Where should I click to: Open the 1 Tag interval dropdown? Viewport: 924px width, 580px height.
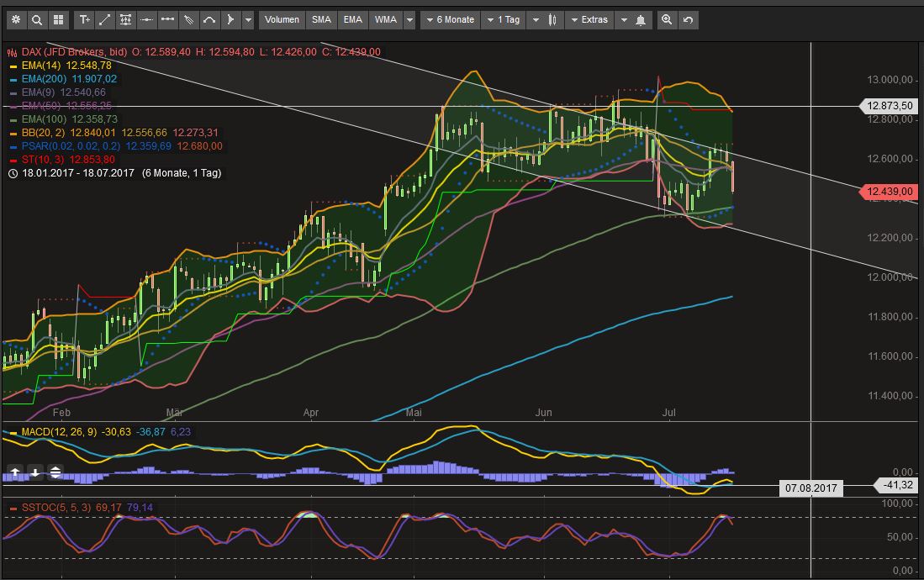[x=504, y=19]
